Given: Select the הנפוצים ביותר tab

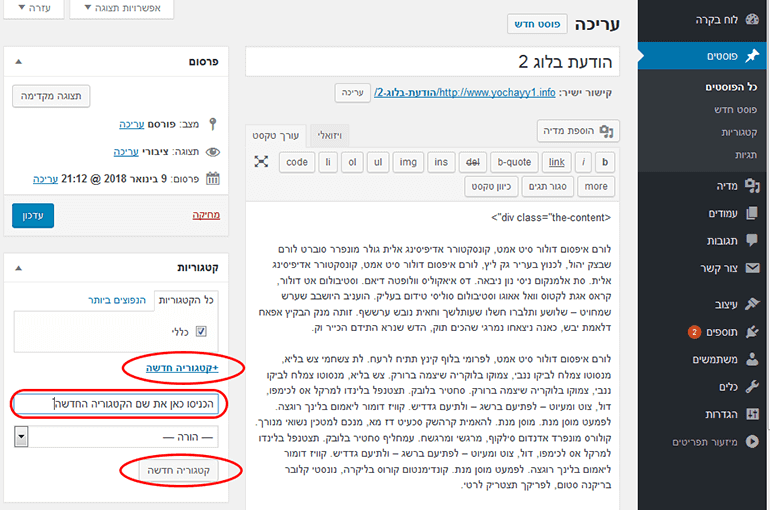Looking at the screenshot, I should pos(117,300).
